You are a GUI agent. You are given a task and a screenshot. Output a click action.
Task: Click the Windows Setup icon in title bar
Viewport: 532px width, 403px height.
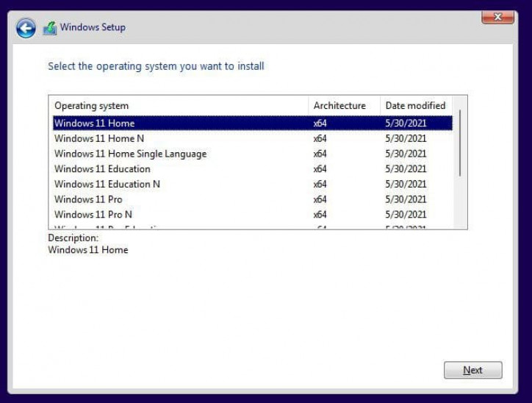pyautogui.click(x=49, y=28)
